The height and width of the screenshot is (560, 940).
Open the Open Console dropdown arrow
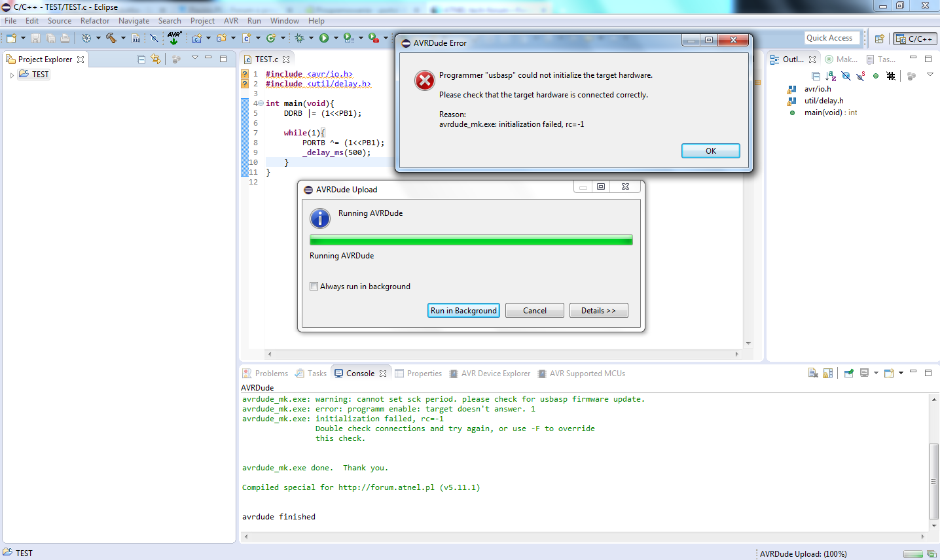click(x=901, y=373)
